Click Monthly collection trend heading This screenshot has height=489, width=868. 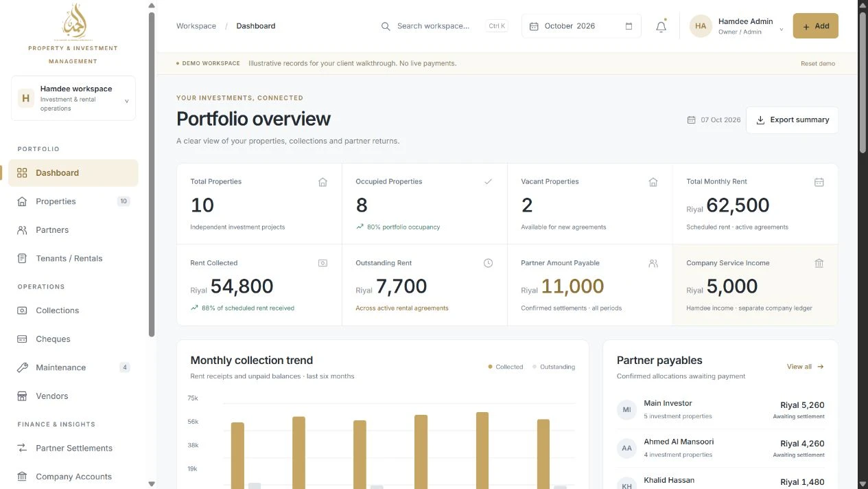click(251, 360)
